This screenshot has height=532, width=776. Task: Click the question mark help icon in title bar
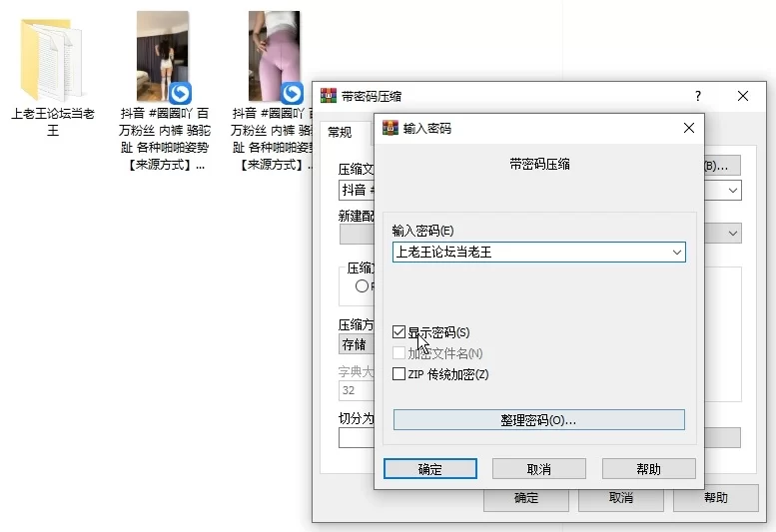[698, 97]
